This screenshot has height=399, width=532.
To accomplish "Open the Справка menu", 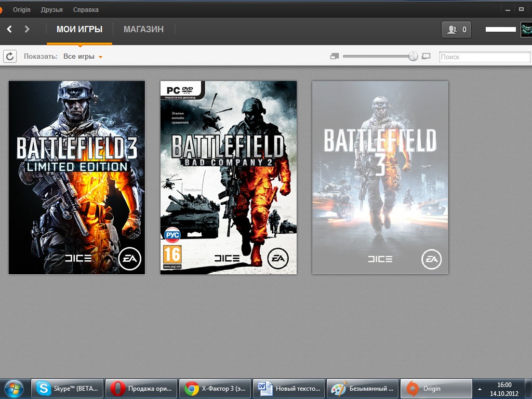I will click(x=86, y=9).
